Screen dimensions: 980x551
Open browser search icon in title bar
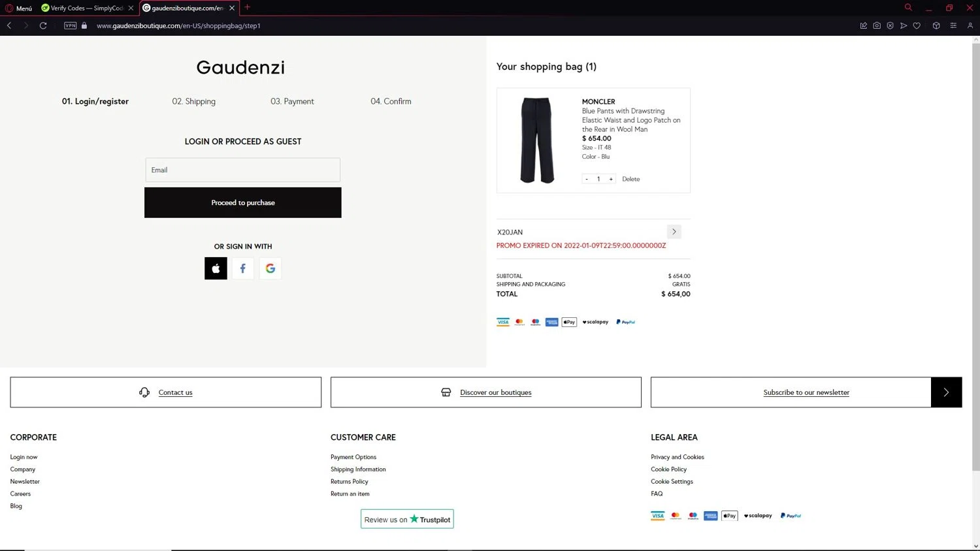point(908,7)
